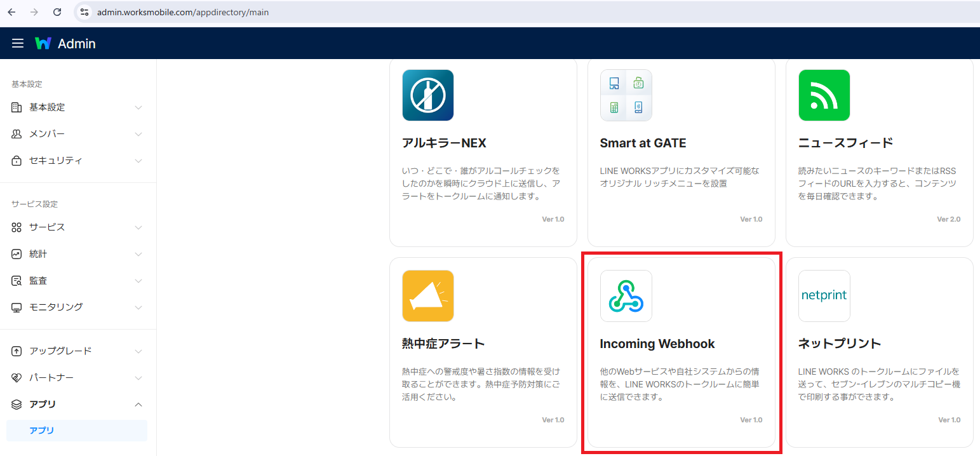Click the アップグレード arrow icon
Screen dimensions: 980x456
17,351
